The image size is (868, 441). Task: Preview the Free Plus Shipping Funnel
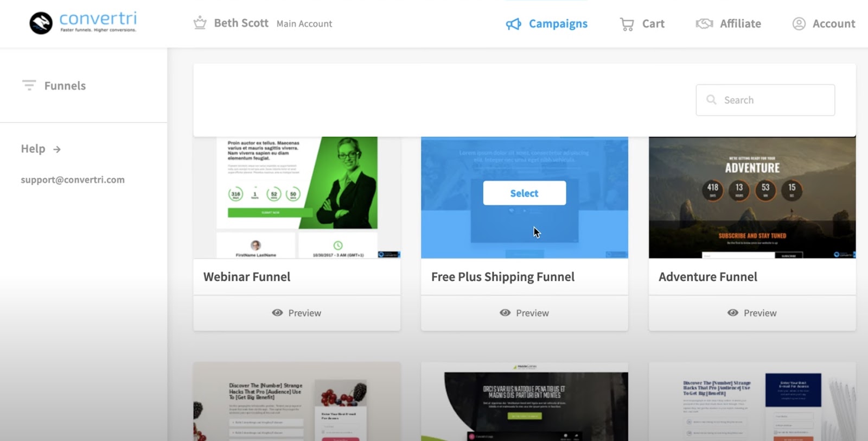pyautogui.click(x=524, y=313)
